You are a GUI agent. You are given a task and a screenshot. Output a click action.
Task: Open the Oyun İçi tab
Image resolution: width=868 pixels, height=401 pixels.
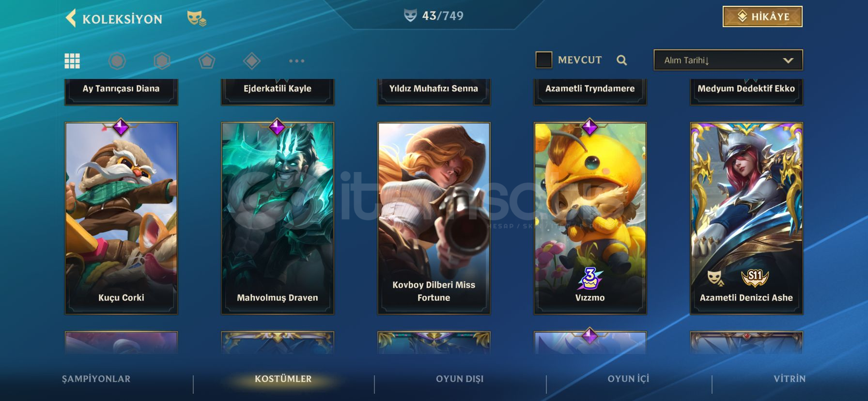click(628, 379)
